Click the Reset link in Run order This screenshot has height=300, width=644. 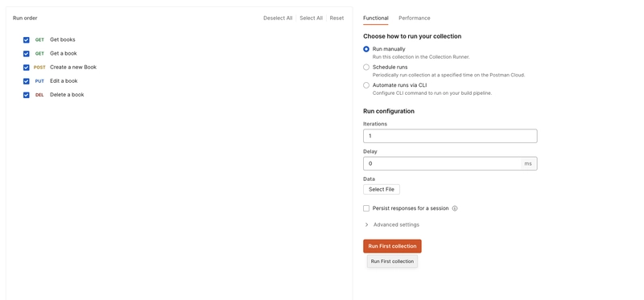336,18
